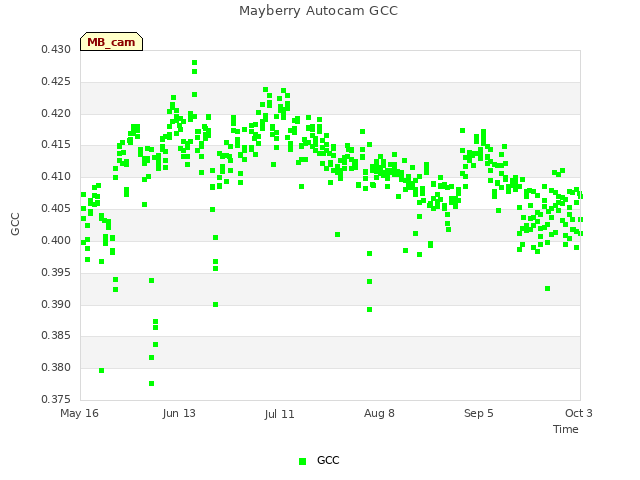The image size is (640, 480).
Task: Click the isolated data point near 0.3795 in May
Action: [102, 371]
